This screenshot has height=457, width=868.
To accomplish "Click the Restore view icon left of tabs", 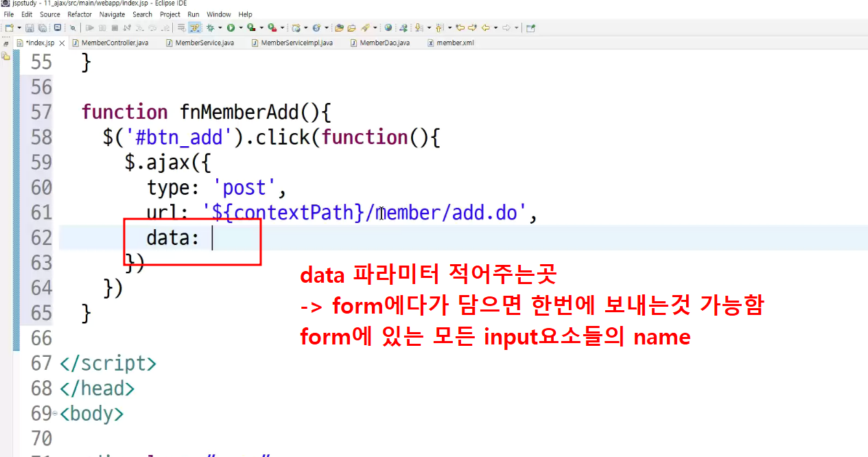I will click(5, 43).
